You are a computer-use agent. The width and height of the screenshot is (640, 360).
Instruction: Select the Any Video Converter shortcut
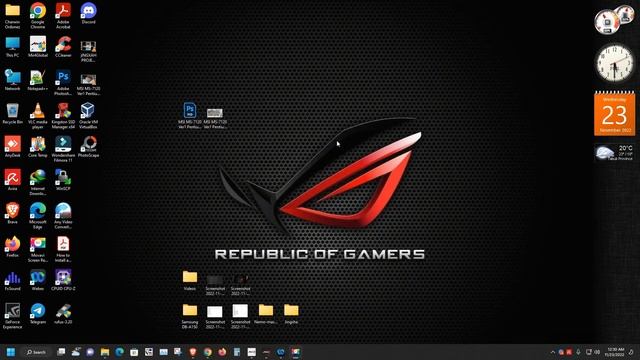(x=63, y=216)
